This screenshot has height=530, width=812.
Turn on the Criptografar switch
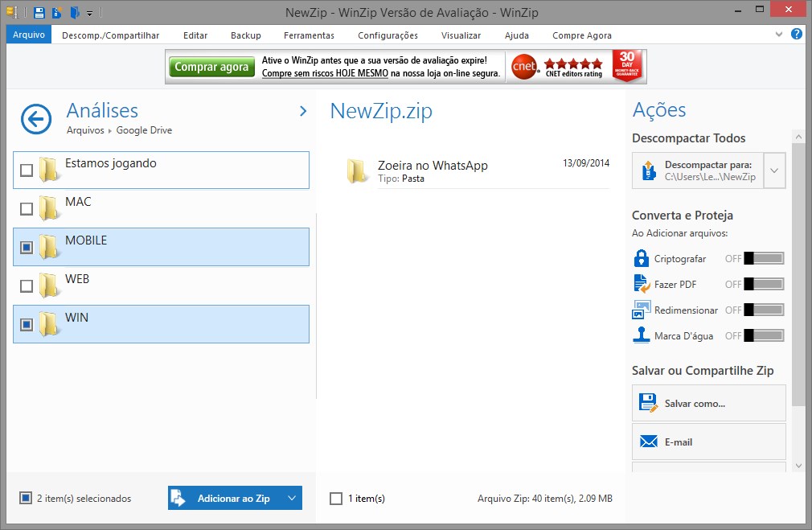(x=764, y=258)
